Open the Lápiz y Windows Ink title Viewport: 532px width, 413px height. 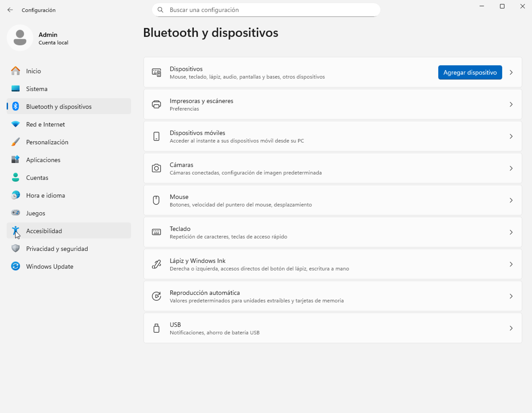click(198, 261)
